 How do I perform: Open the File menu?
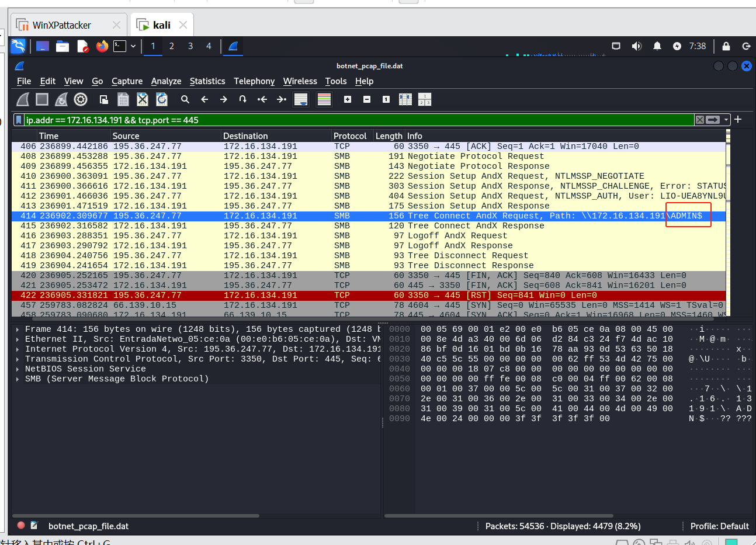tap(24, 81)
